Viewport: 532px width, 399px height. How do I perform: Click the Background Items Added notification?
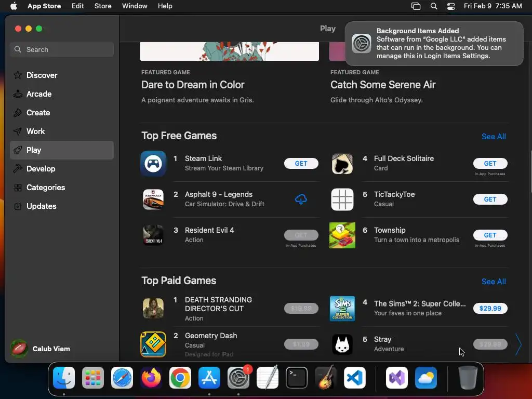point(434,44)
